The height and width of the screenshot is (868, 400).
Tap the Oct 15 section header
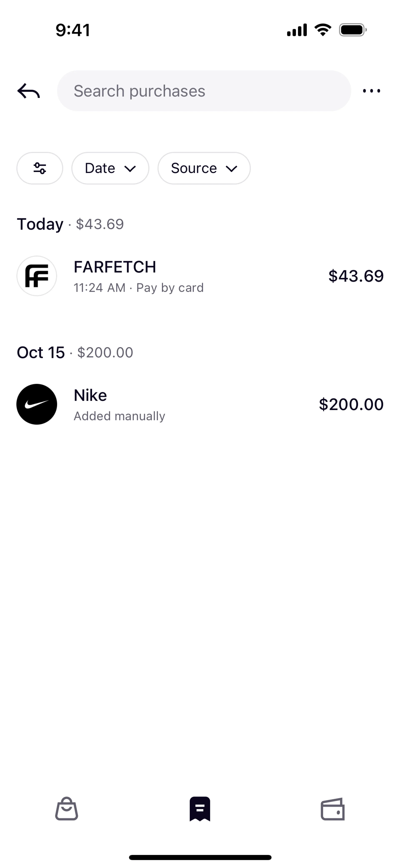[x=75, y=352]
